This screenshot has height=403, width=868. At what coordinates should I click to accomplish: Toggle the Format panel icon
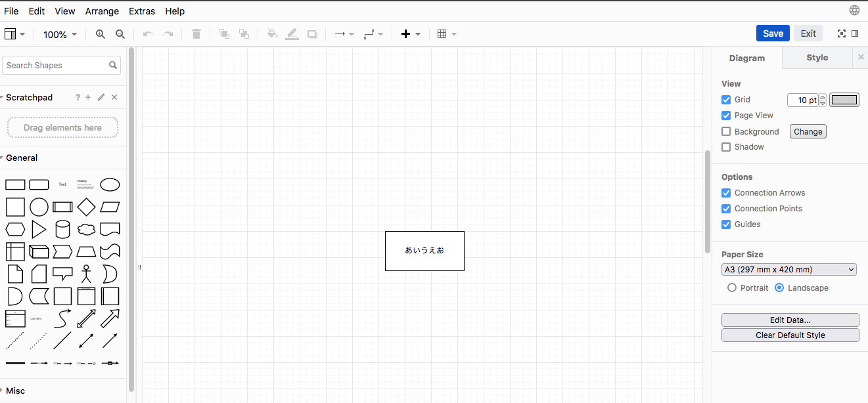point(855,33)
